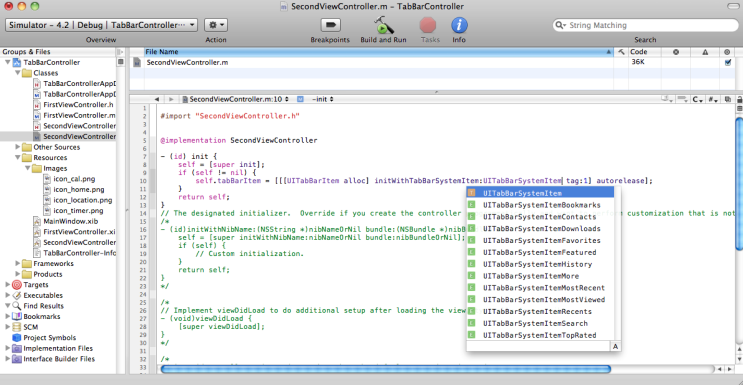This screenshot has height=385, width=743.
Task: Expand the Targets group
Action: 8,284
